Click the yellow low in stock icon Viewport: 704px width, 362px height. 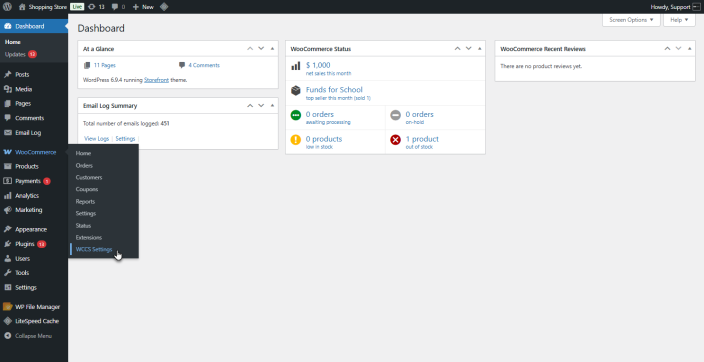point(295,140)
